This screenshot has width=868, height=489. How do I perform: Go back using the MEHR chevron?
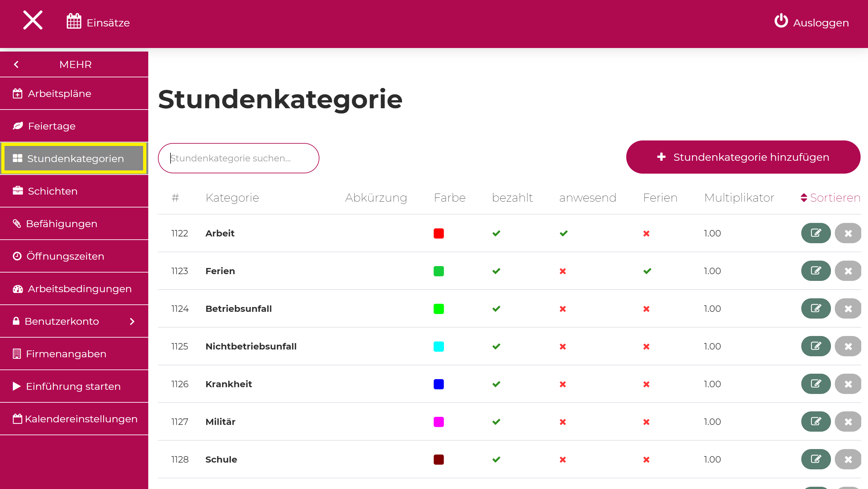(x=16, y=64)
